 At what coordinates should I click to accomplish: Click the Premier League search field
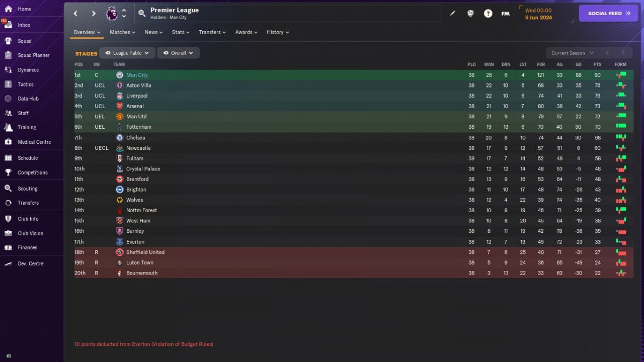point(288,14)
